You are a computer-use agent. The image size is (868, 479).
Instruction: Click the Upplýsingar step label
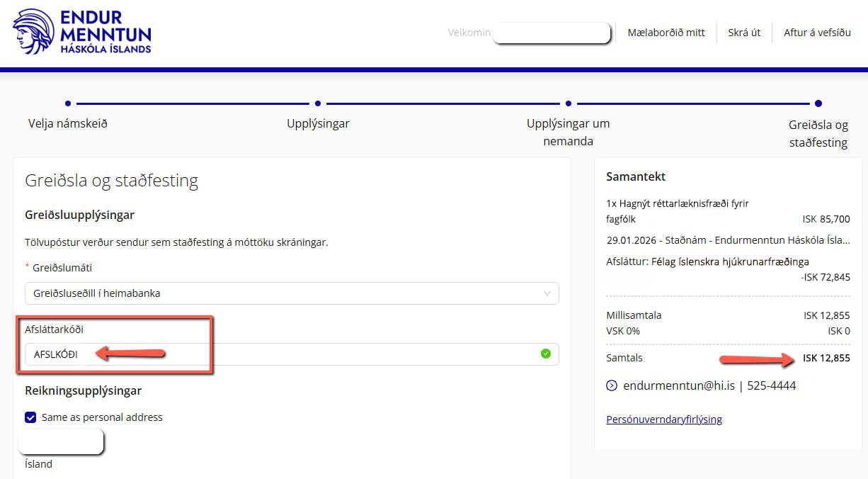[x=318, y=123]
